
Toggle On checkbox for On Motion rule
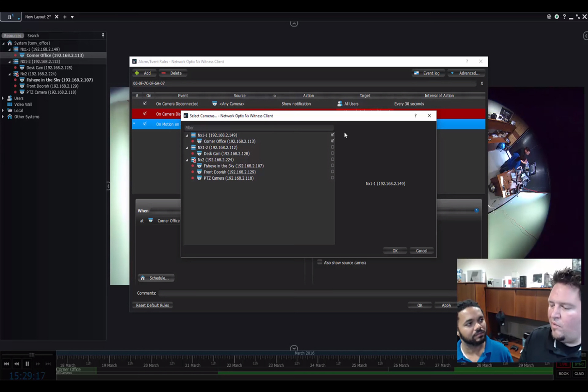pyautogui.click(x=145, y=124)
